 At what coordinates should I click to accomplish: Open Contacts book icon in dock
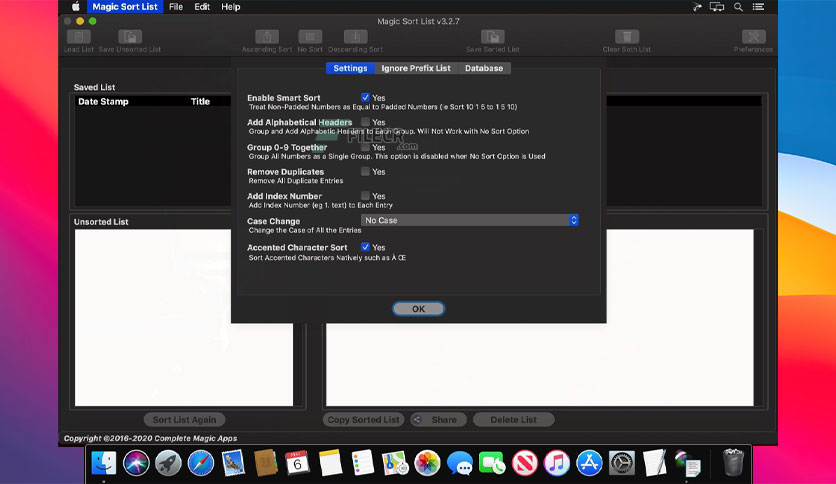coord(266,463)
